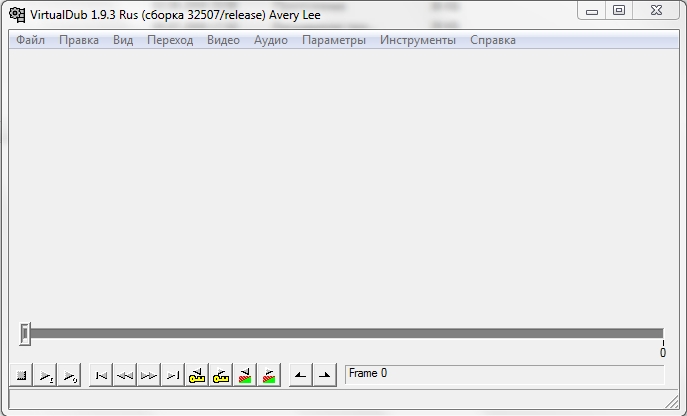Open the Видео menu
The width and height of the screenshot is (687, 416).
tap(223, 40)
